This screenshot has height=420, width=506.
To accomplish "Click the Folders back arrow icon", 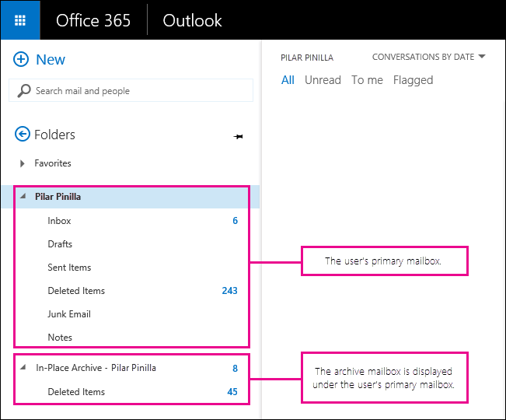I will tap(23, 134).
